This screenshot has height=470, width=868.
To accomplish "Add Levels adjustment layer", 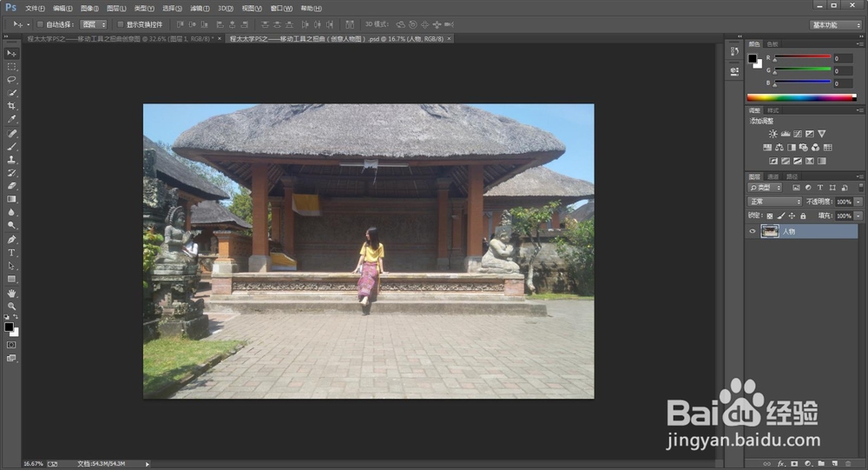I will tap(785, 134).
